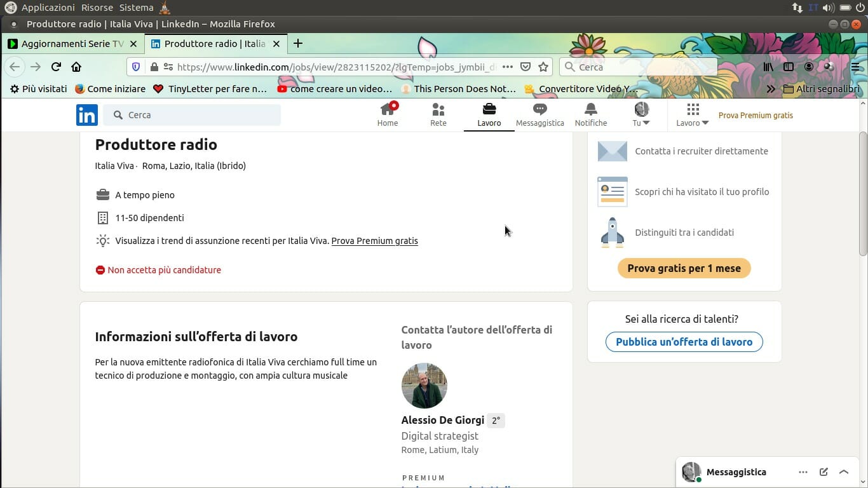Open Alessio De Giorgi profile photo
This screenshot has height=488, width=868.
[x=424, y=386]
